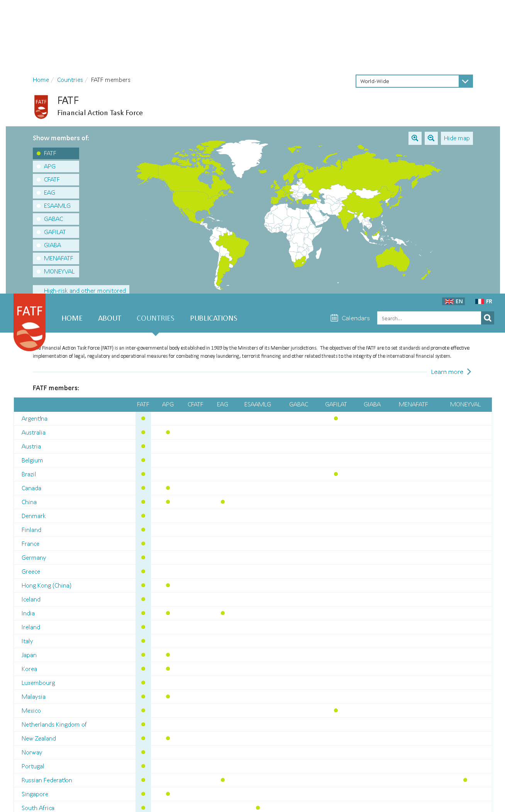Open the Netherlands Kingdom of link

(54, 725)
